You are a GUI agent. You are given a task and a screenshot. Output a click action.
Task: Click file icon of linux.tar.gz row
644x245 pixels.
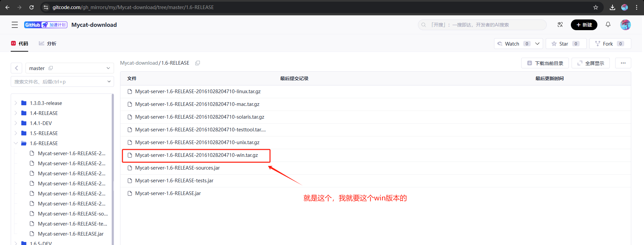pos(130,91)
